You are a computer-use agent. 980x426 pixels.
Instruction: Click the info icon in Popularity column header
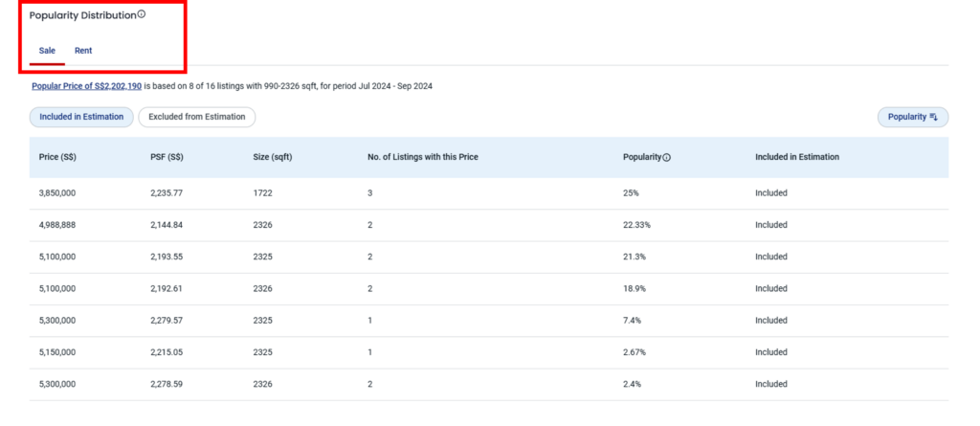click(x=666, y=157)
